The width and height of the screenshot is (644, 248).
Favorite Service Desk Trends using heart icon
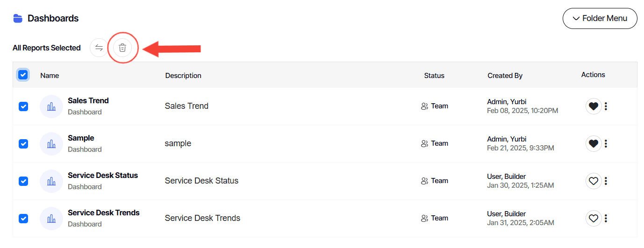tap(594, 218)
